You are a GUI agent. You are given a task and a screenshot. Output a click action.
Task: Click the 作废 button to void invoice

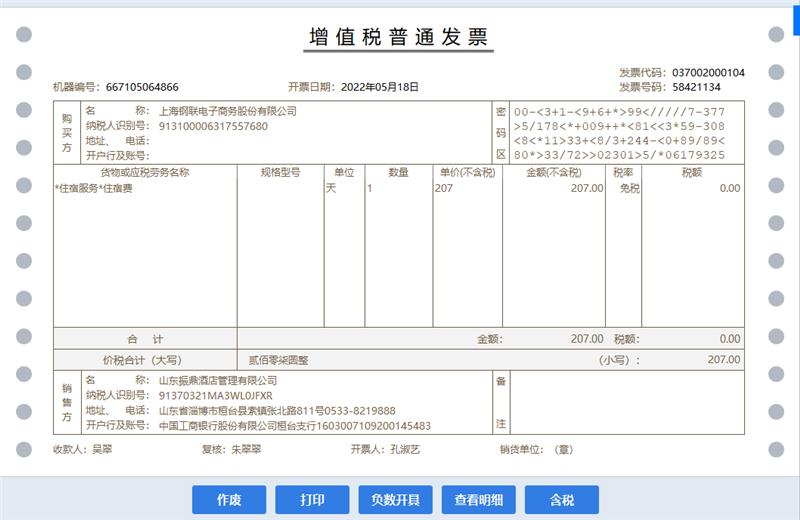[228, 500]
